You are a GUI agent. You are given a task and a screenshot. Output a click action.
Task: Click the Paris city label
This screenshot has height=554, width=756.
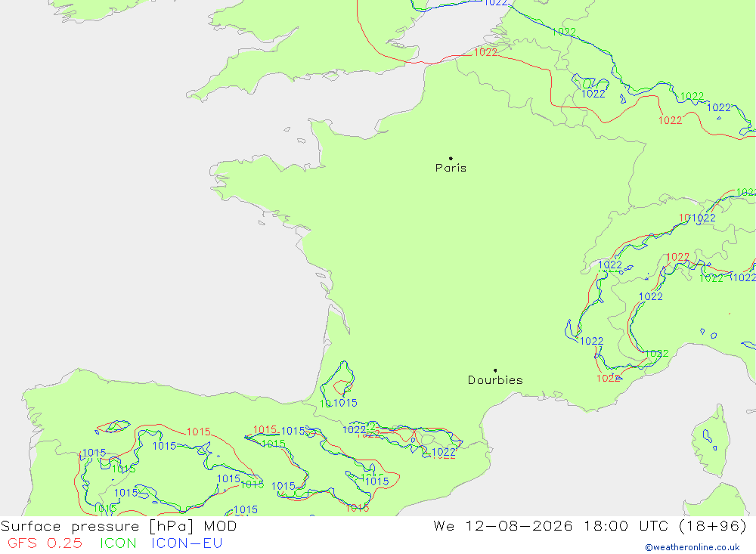(451, 168)
